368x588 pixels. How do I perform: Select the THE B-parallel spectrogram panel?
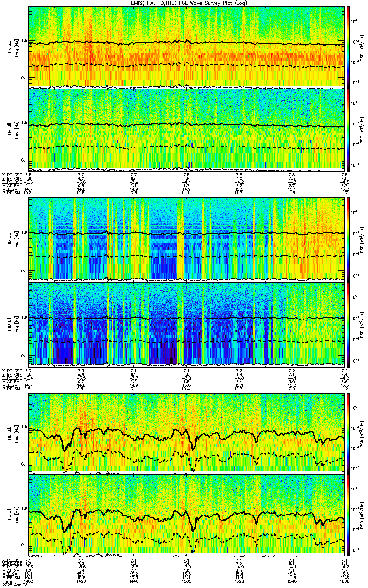[186, 514]
